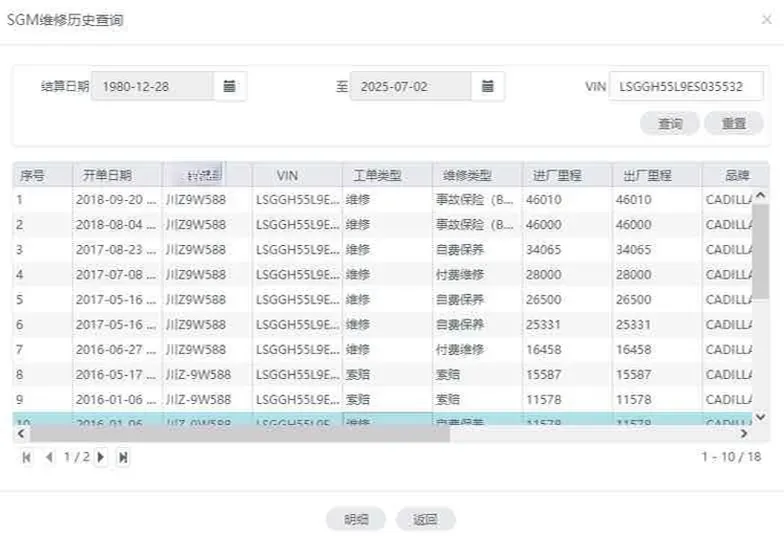This screenshot has width=784, height=536.
Task: Select row 2 dated 2018-08-04
Action: pyautogui.click(x=382, y=224)
